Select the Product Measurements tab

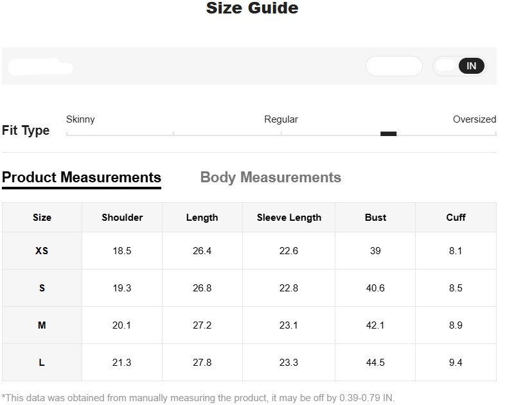[x=82, y=178]
